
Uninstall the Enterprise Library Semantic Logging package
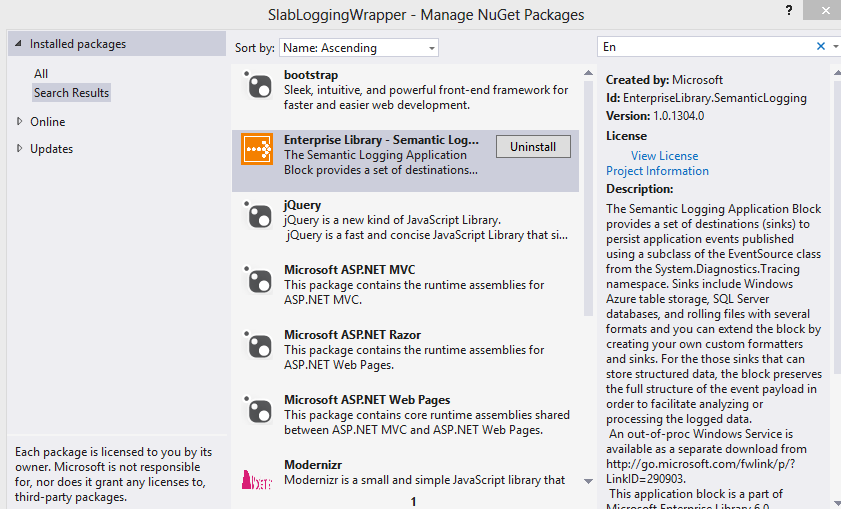point(533,147)
